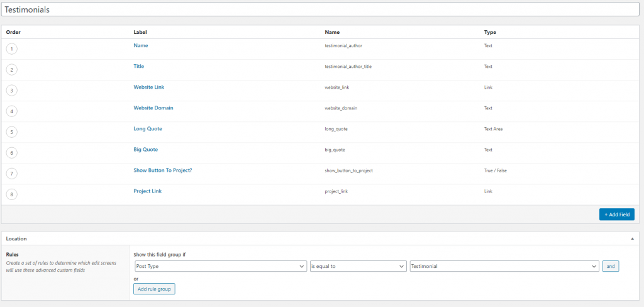The height and width of the screenshot is (307, 644).
Task: Open the Long Quote field label
Action: coord(148,128)
